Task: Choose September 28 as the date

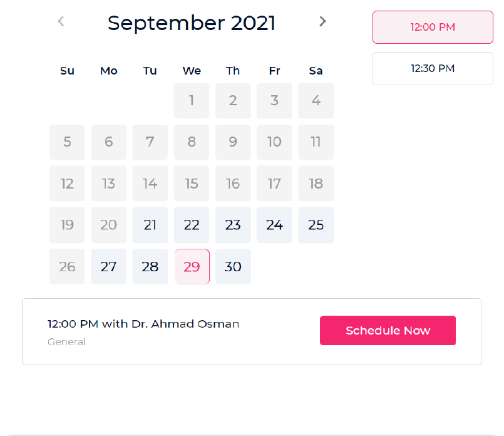Action: 150,266
